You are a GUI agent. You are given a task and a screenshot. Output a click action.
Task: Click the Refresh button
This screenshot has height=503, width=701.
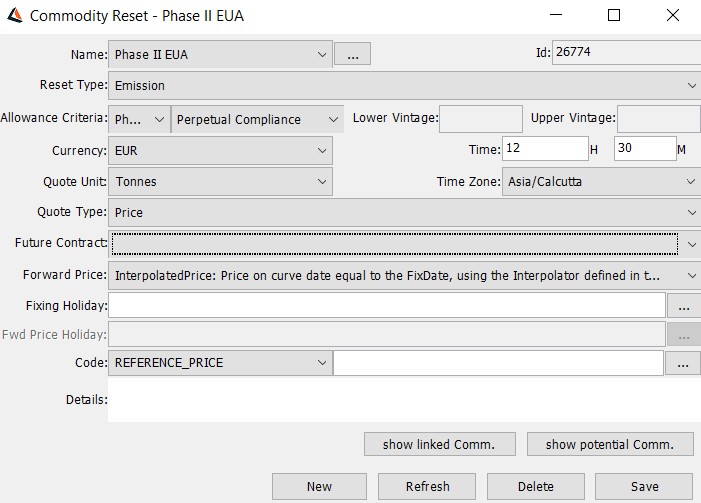point(427,486)
